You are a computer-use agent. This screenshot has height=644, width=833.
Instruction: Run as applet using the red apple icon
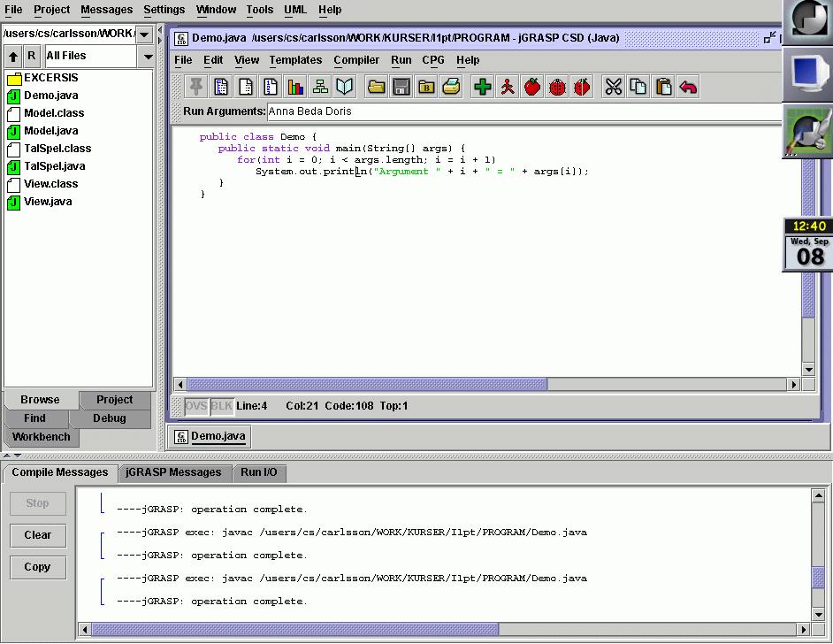pos(532,87)
